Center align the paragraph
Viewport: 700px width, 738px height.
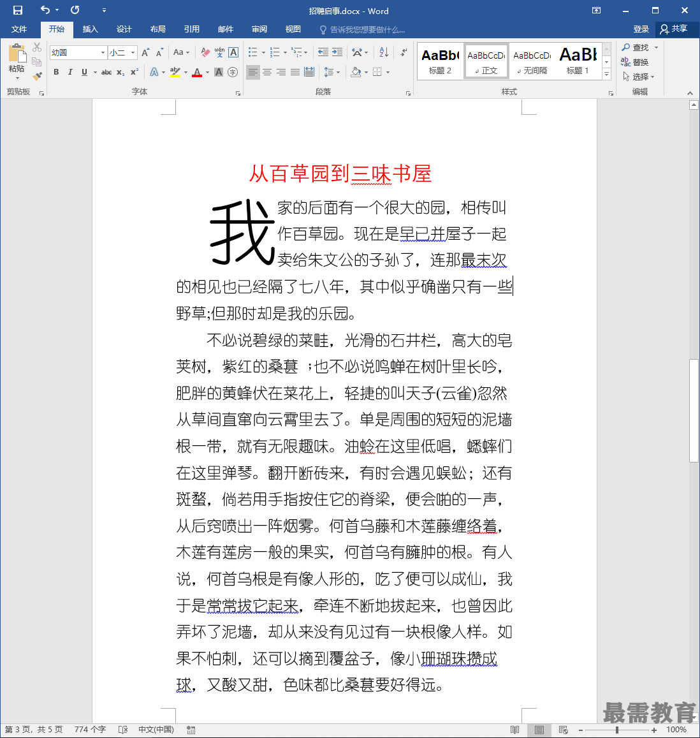[267, 73]
